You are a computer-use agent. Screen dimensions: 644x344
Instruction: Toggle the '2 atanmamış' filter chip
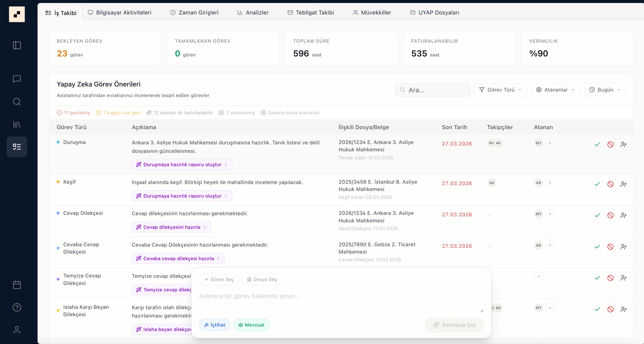237,113
